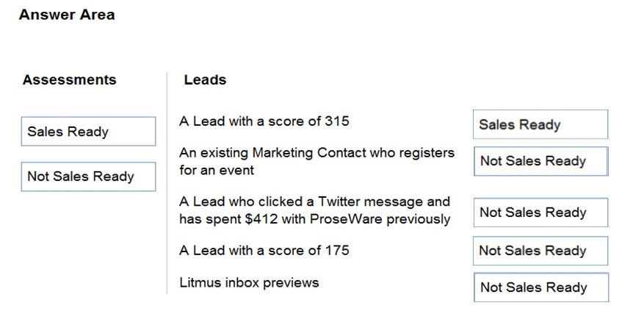Click answer box for score of 315 lead
644x336 pixels.
(x=540, y=124)
